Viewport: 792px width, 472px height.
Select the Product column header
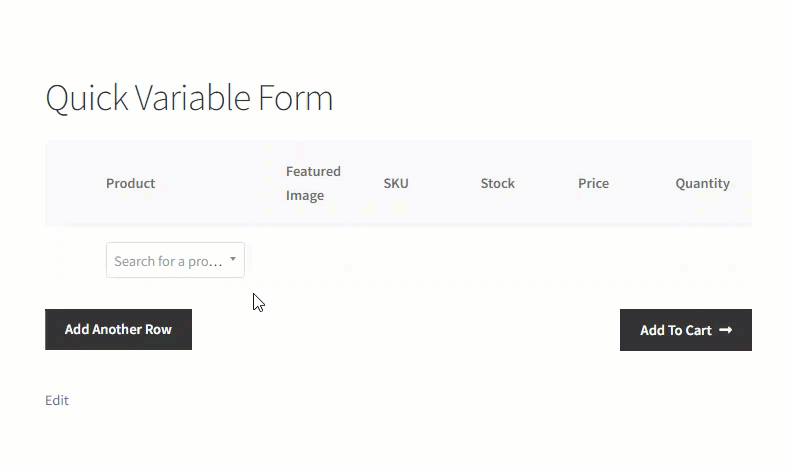tap(130, 183)
